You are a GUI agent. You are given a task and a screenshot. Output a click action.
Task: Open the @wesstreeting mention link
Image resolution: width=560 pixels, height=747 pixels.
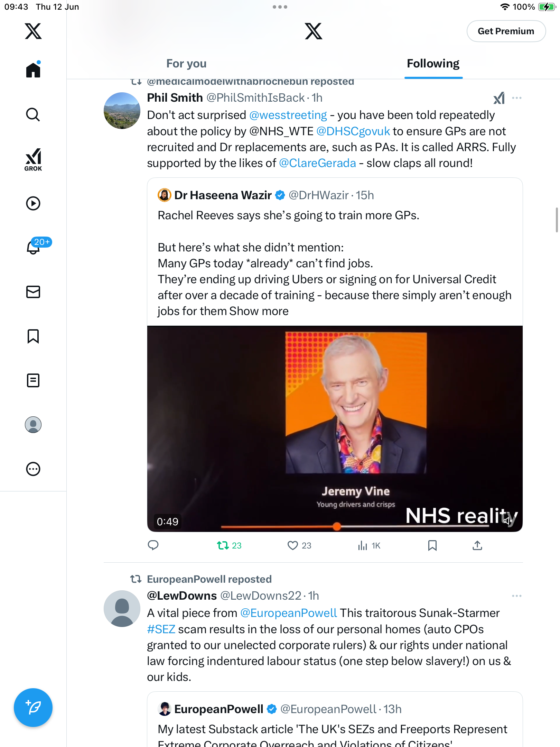point(288,115)
